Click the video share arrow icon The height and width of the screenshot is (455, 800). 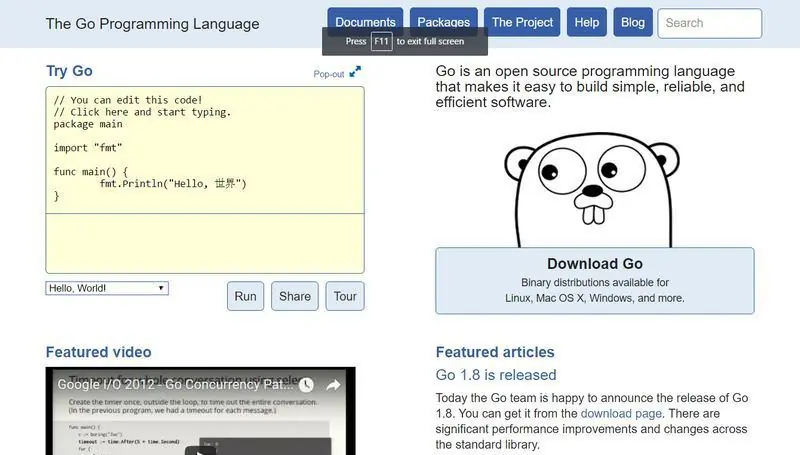(x=333, y=385)
